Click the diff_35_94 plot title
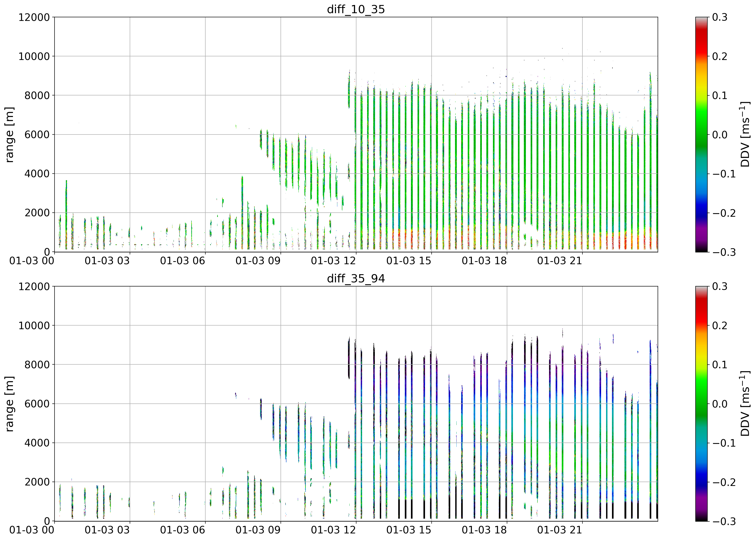The width and height of the screenshot is (756, 540). click(356, 278)
